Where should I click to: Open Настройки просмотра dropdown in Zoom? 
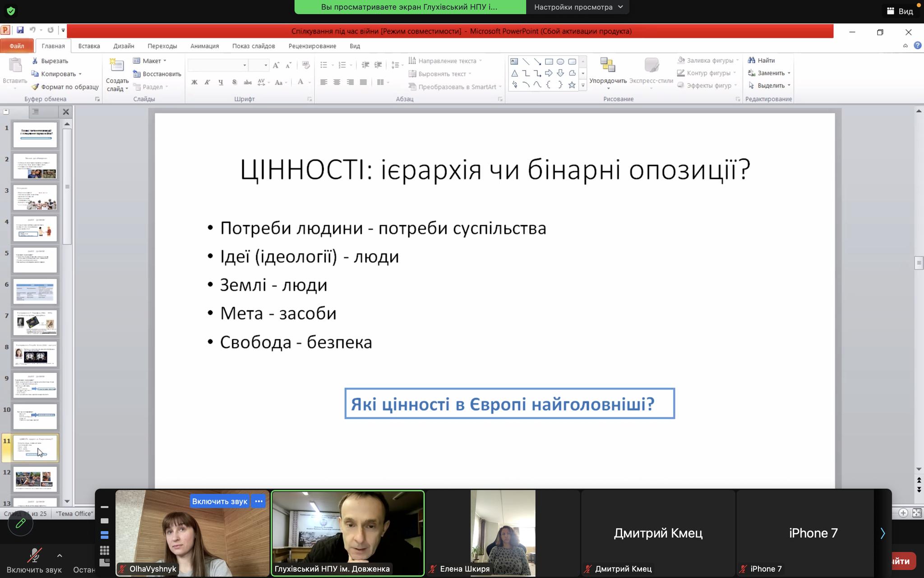(x=578, y=7)
